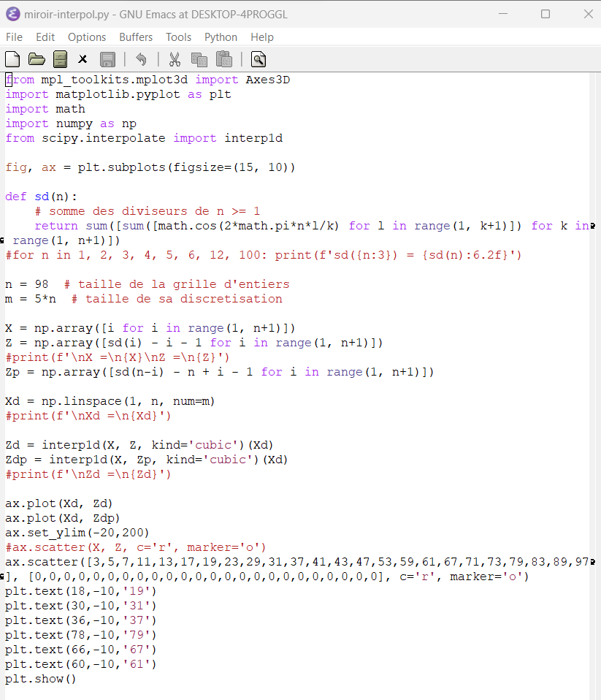Expand the Options menu
This screenshot has height=700, width=601.
point(87,37)
